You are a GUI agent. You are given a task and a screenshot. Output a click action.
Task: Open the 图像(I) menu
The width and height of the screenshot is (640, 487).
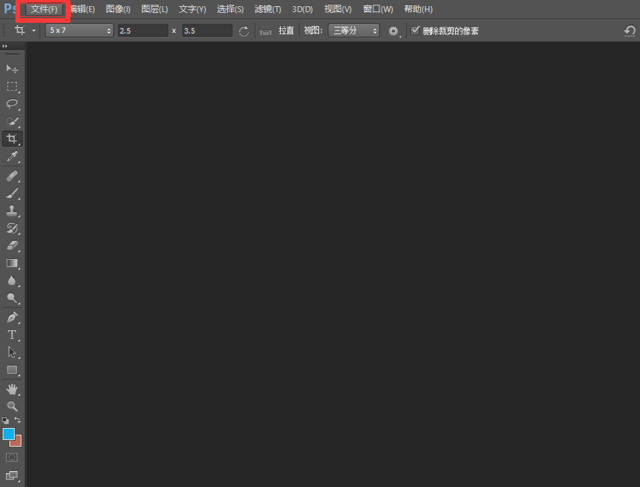pos(118,9)
